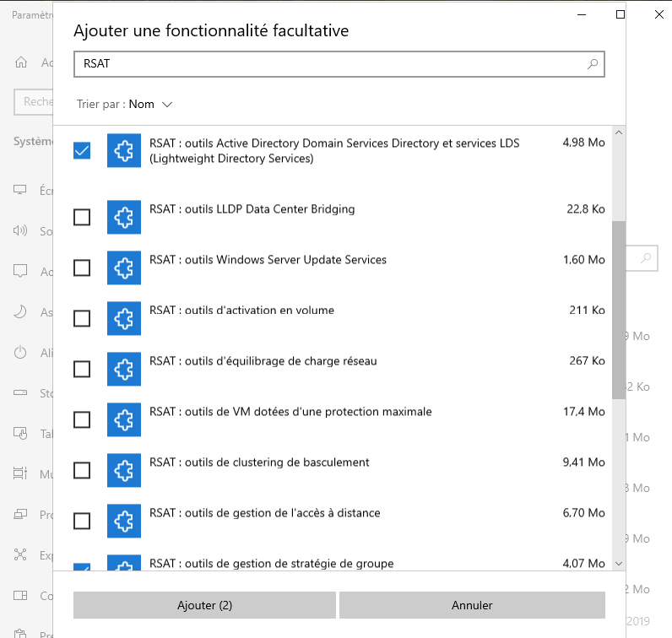Click the puzzle icon for LLDP Data Center Bridging
The height and width of the screenshot is (638, 672).
124,217
